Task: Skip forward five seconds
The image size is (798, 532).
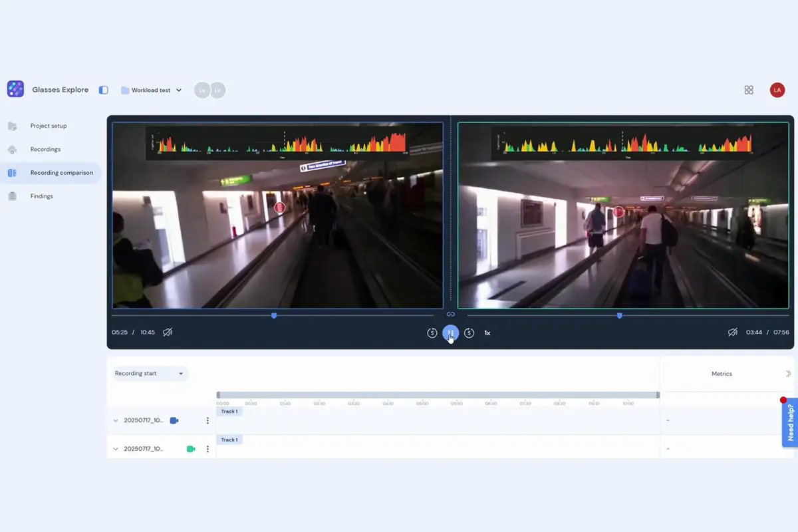Action: (469, 332)
